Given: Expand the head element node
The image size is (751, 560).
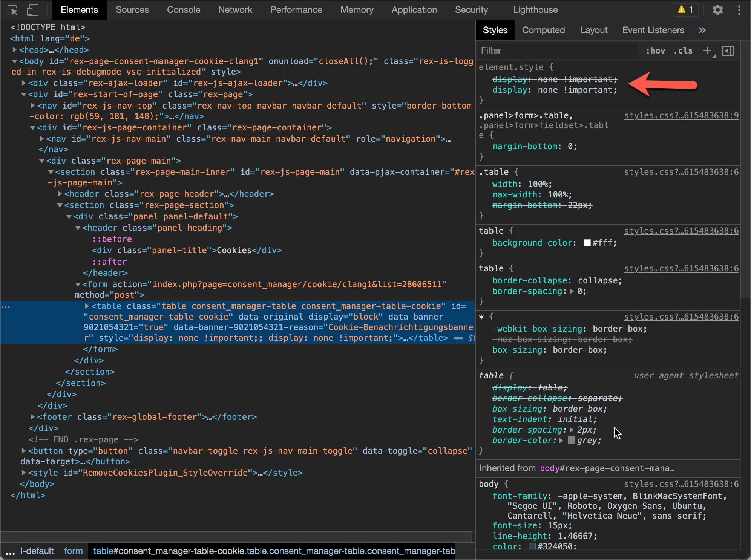Looking at the screenshot, I should coord(14,50).
